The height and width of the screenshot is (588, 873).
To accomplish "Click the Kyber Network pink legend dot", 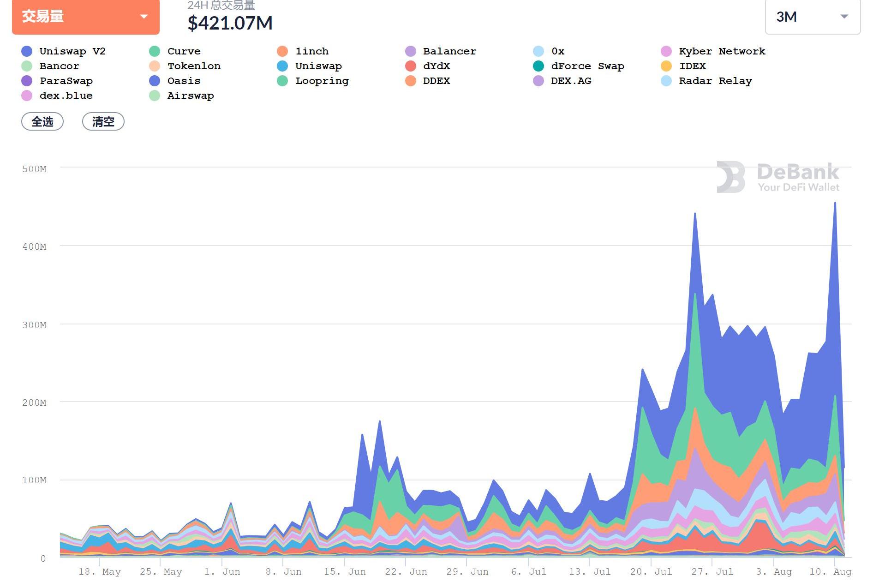I will coord(666,51).
